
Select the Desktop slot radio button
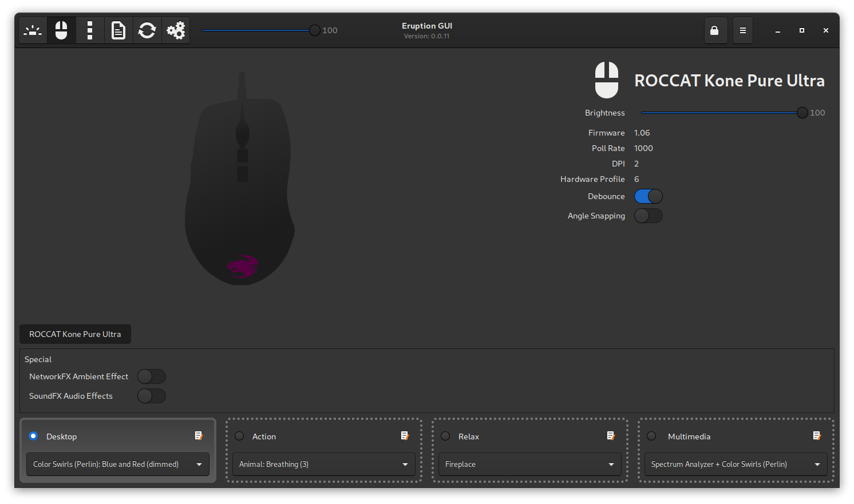point(33,436)
